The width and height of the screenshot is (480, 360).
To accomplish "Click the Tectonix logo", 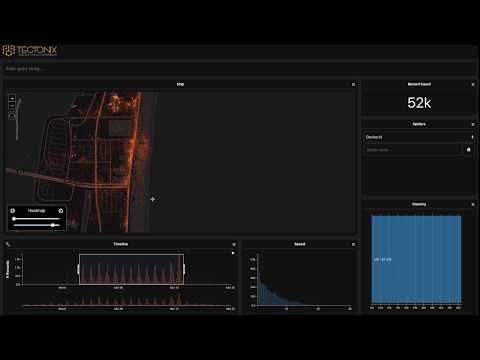I will tap(29, 51).
